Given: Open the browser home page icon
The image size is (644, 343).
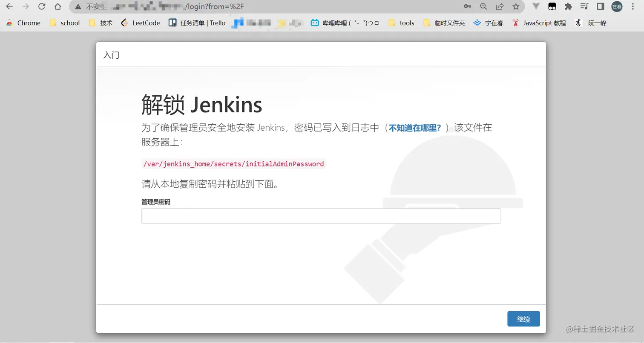Looking at the screenshot, I should 58,6.
